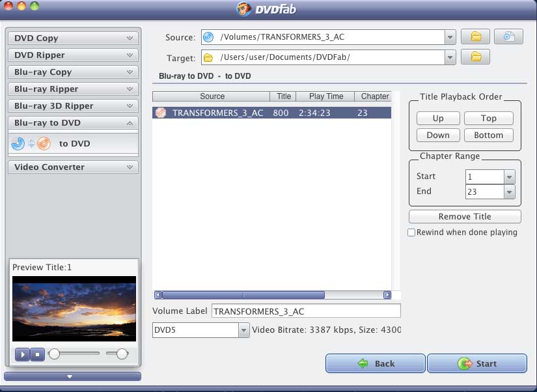Collapse the sidebar with the bottom arrow bar
This screenshot has width=537, height=392.
pos(73,376)
